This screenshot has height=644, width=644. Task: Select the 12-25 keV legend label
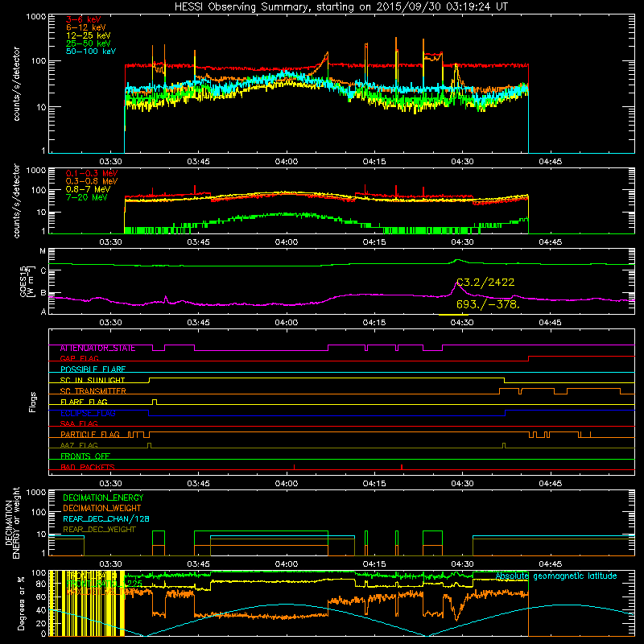pos(89,35)
